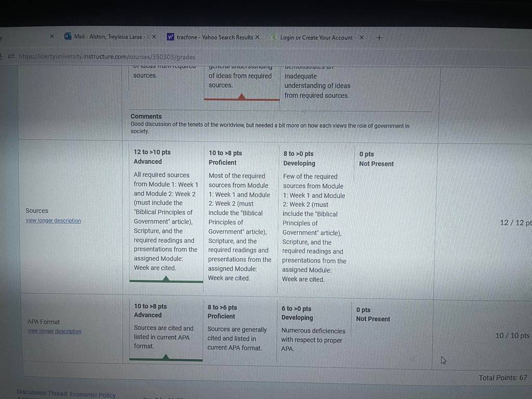The image size is (532, 399).
Task: Select the Sources '10 to >8 pts Proficient' rating
Action: coord(240,217)
